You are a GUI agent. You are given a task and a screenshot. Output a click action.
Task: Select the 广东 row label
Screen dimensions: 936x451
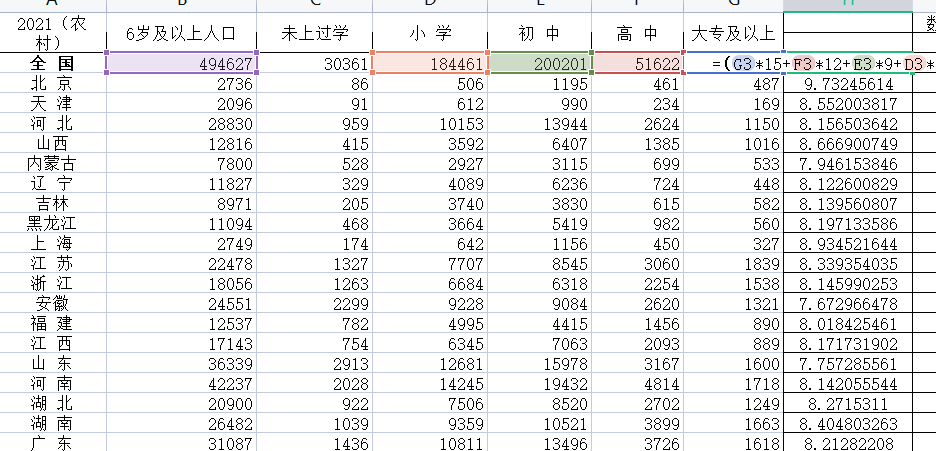54,443
